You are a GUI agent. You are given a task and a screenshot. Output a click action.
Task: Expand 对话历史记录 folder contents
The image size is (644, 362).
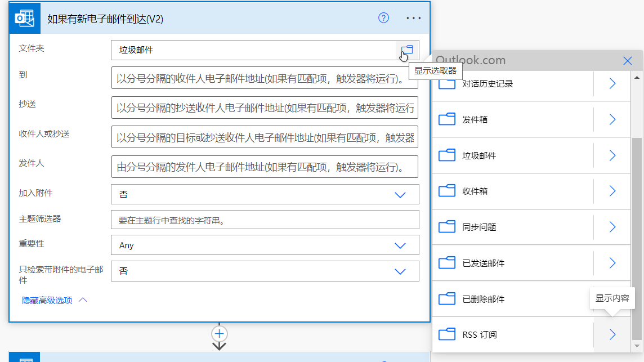(x=612, y=83)
